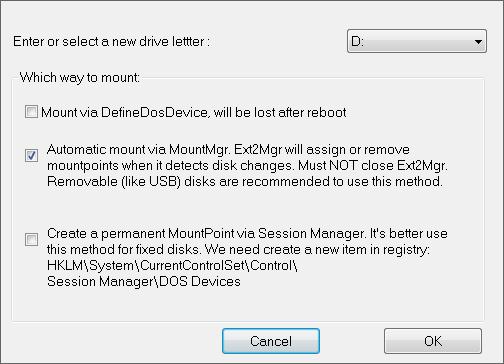Image resolution: width=504 pixels, height=364 pixels.
Task: Confirm with the OK button
Action: point(433,341)
